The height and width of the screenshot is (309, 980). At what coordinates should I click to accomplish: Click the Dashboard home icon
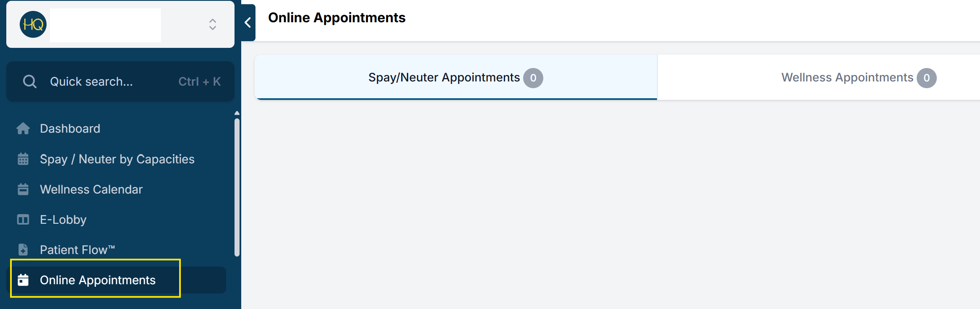click(x=23, y=128)
